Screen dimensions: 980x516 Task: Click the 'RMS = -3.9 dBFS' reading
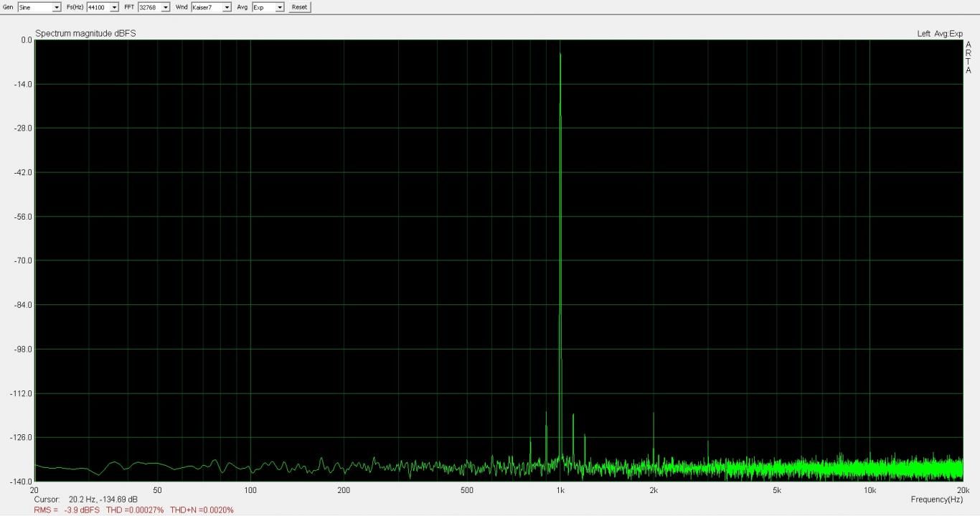(x=67, y=510)
